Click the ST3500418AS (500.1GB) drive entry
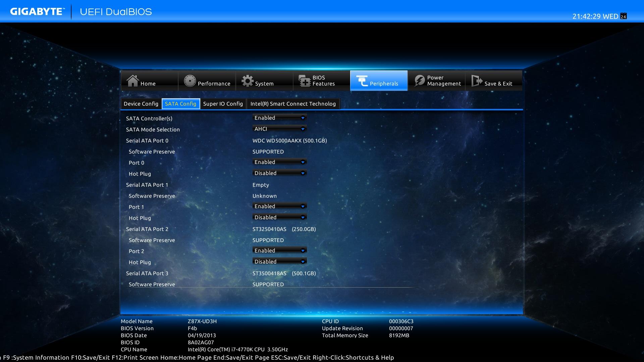The image size is (644, 362). pyautogui.click(x=284, y=274)
